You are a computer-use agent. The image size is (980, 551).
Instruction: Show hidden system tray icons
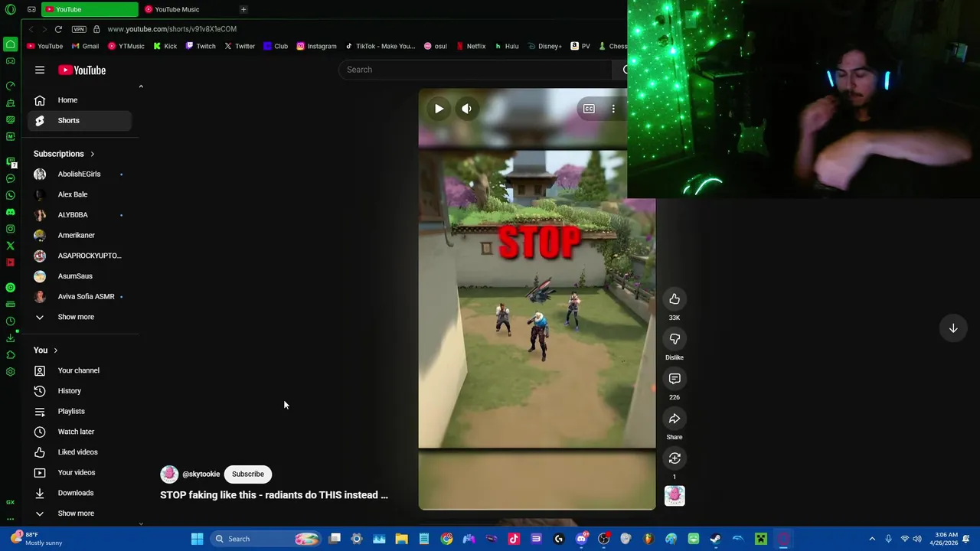point(872,539)
